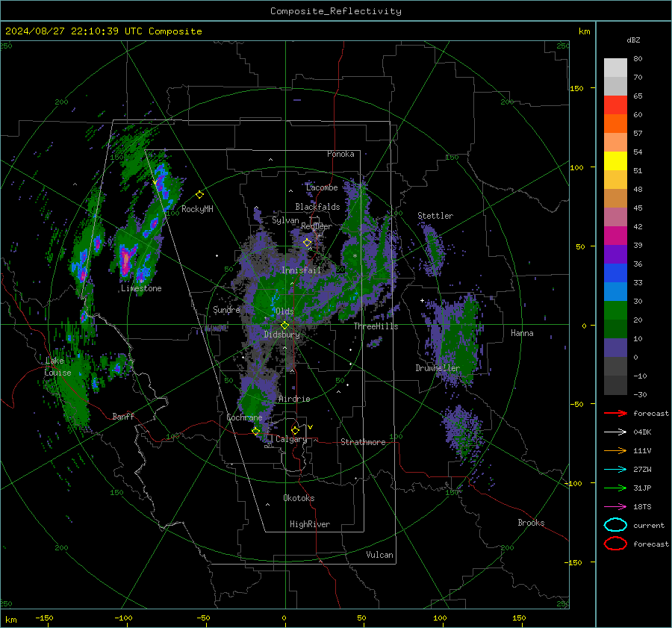Click the cyan 27ZW arrow in legend
The image size is (672, 628).
pos(615,469)
